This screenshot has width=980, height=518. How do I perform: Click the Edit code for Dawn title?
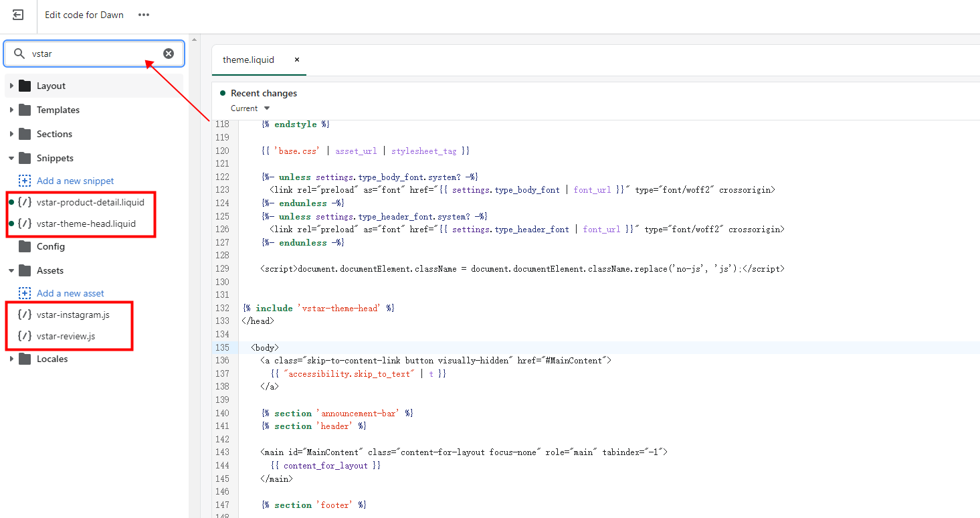pos(84,15)
